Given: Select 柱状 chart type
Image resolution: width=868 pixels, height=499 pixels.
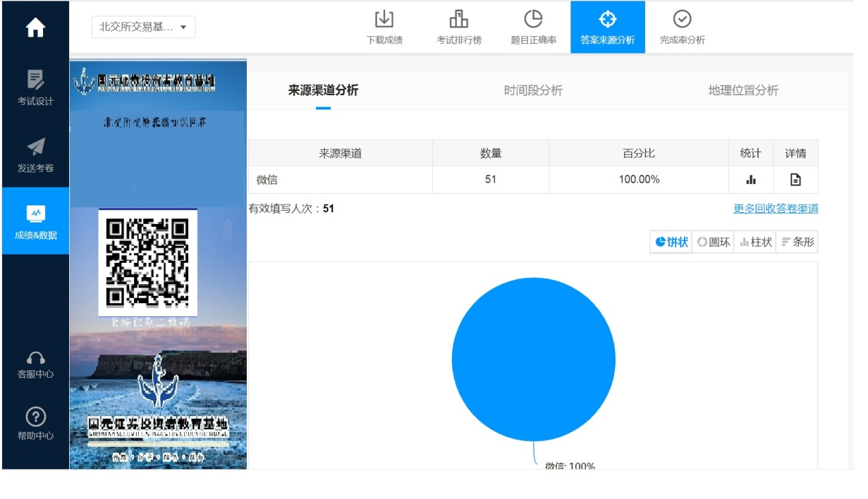Looking at the screenshot, I should [x=755, y=242].
